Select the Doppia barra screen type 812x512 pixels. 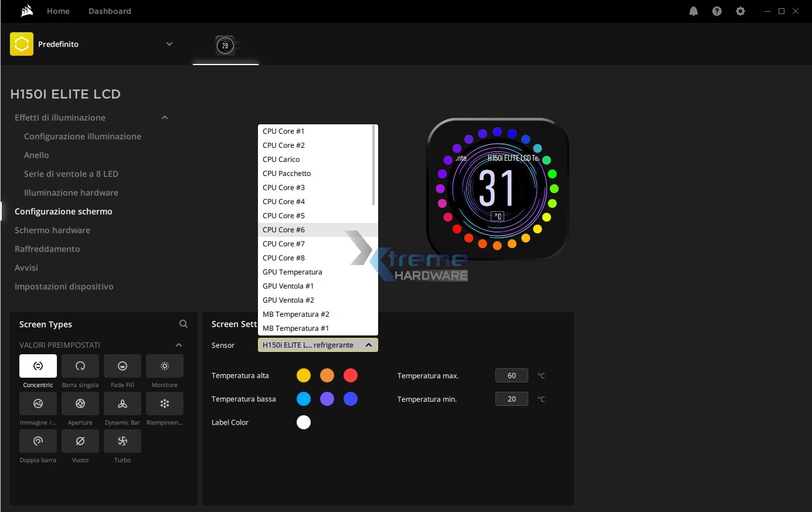click(x=38, y=441)
